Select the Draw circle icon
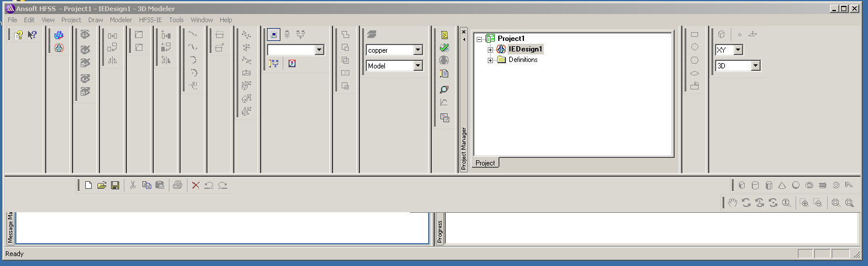The height and width of the screenshot is (266, 868). [695, 47]
